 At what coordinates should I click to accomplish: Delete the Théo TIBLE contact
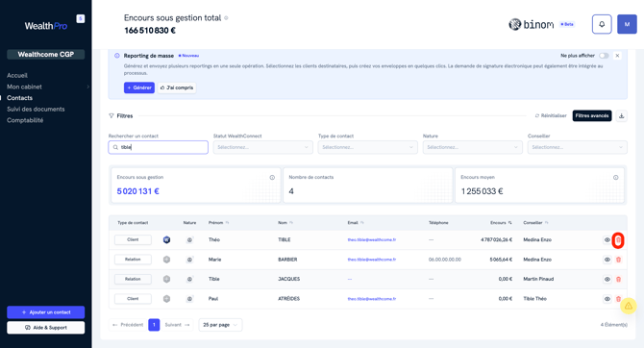click(618, 240)
